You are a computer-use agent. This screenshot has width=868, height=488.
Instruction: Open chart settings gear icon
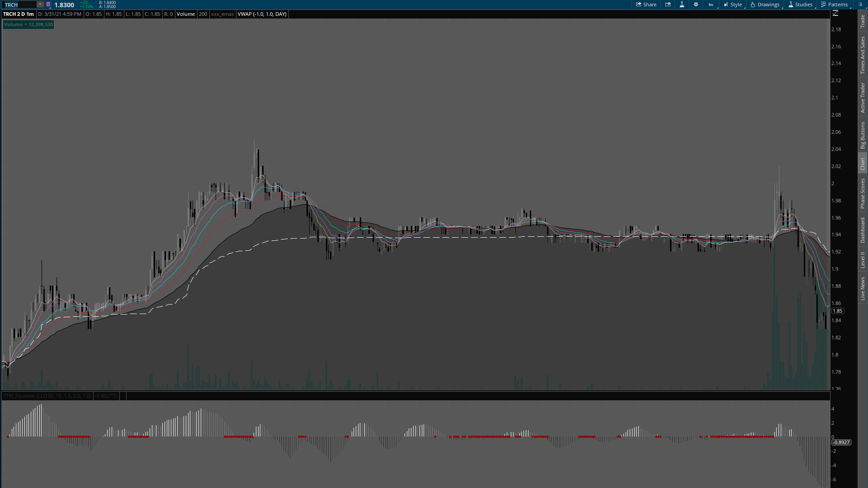tap(696, 5)
